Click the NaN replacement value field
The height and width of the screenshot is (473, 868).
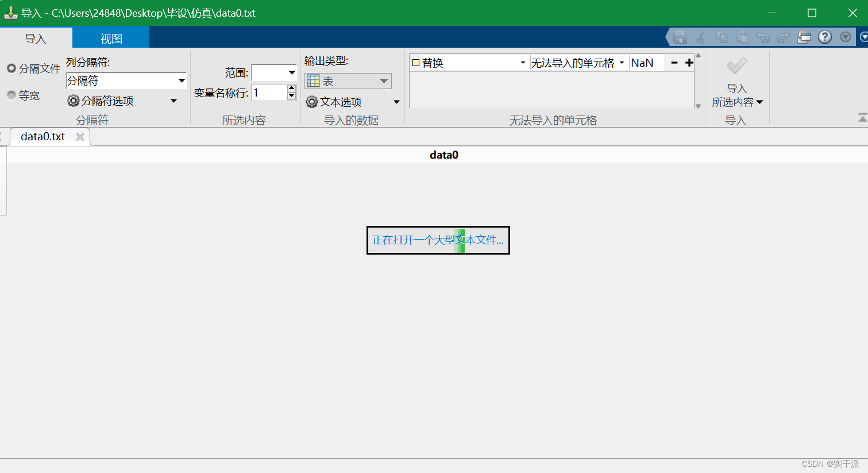[646, 62]
